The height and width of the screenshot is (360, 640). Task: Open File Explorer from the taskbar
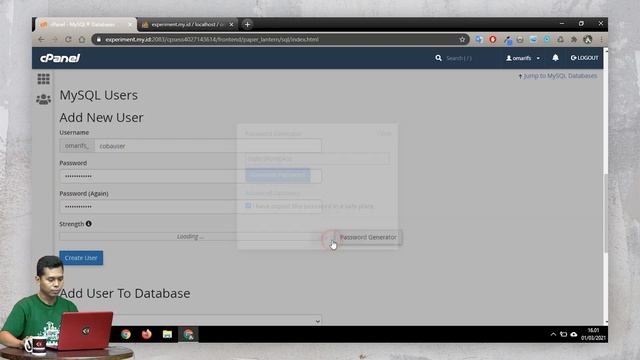pos(167,334)
